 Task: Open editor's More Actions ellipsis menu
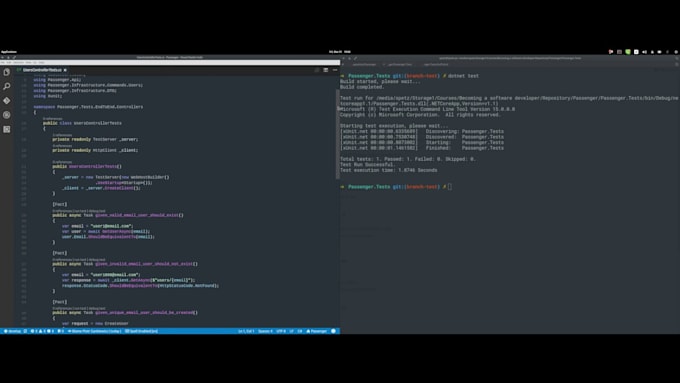(x=335, y=70)
